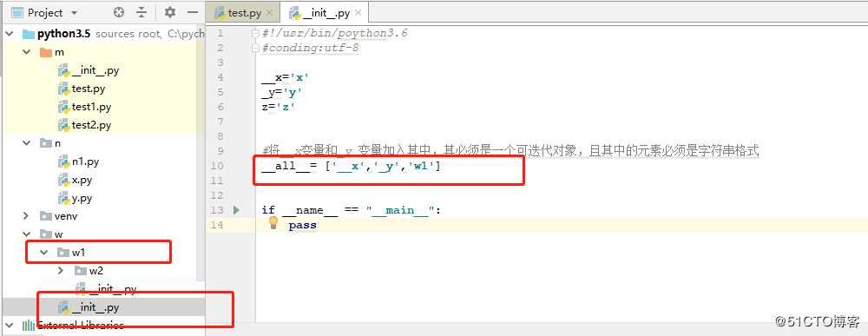
Task: Expand the venv folder
Action: point(26,216)
